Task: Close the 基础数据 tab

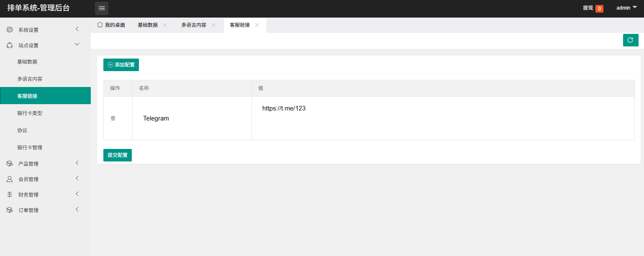Action: tap(165, 25)
